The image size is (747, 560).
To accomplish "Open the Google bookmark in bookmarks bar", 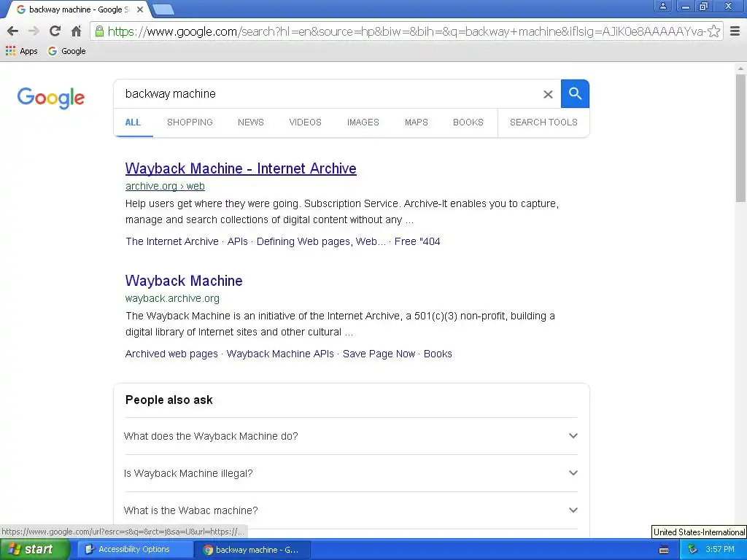I will click(x=66, y=51).
